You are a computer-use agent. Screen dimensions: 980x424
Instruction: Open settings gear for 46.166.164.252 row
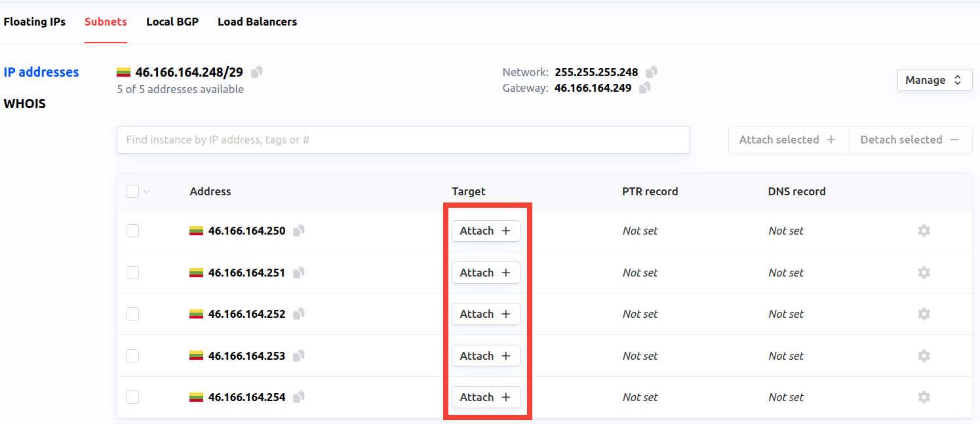pos(924,314)
